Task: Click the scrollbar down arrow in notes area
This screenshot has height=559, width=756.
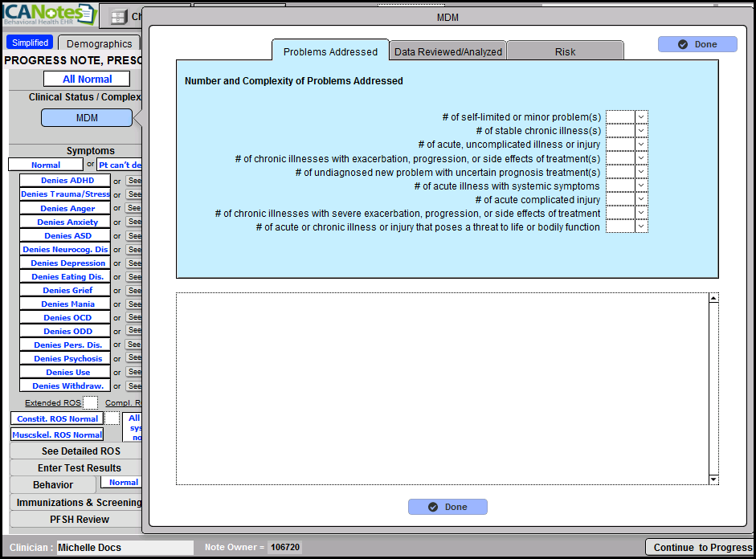Action: point(713,479)
